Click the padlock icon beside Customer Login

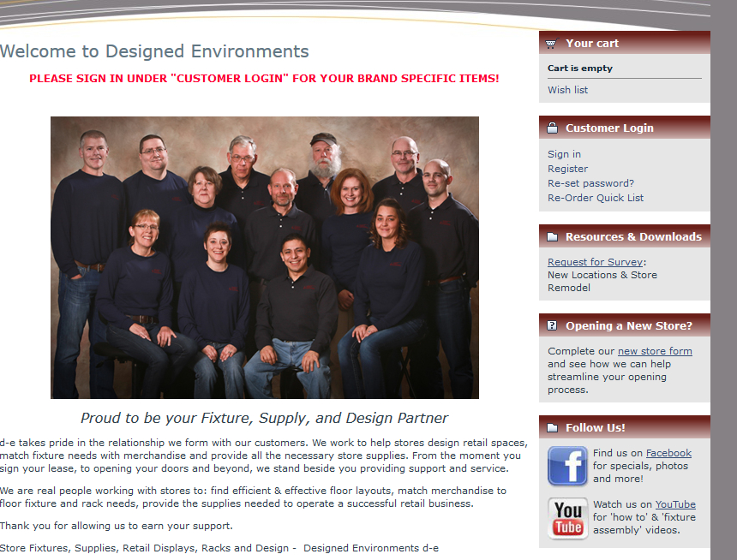pyautogui.click(x=552, y=128)
